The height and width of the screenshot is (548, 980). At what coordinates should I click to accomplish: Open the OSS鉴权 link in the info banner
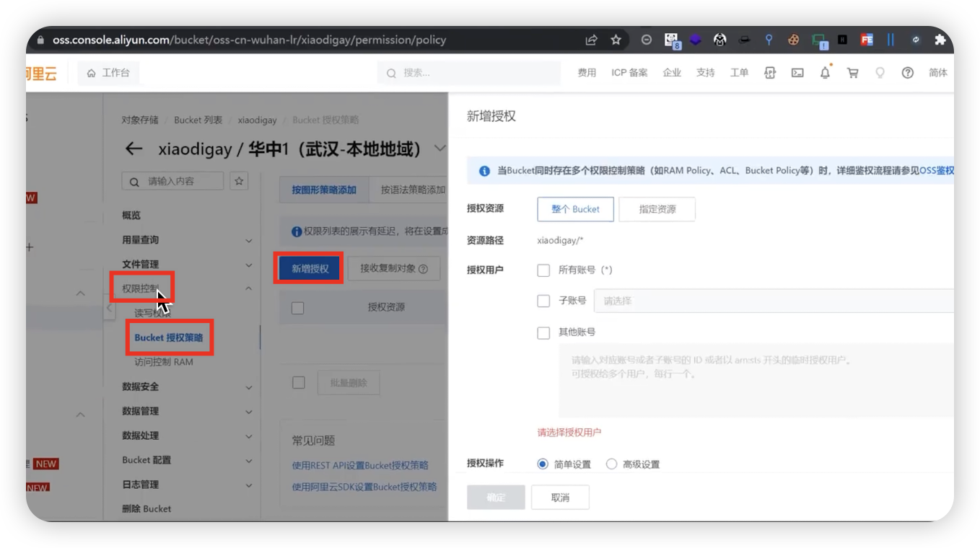tap(937, 171)
